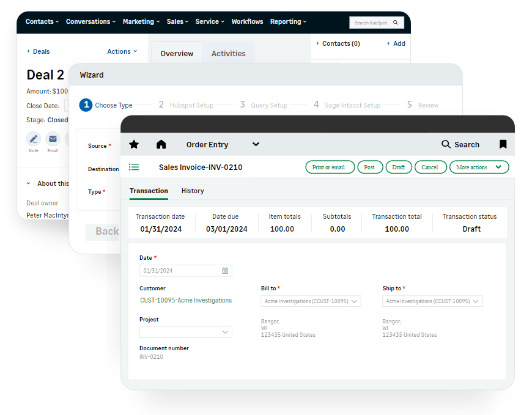Click the Post button
Image resolution: width=532 pixels, height=415 pixels.
click(369, 167)
